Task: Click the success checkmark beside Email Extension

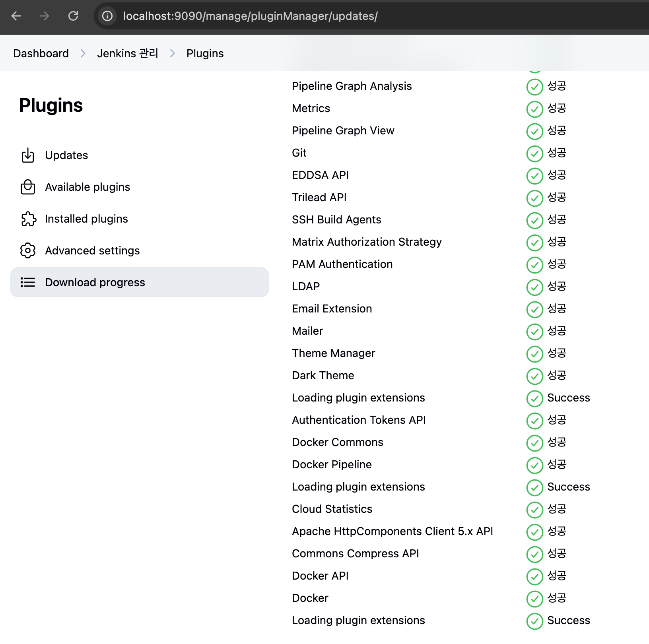Action: coord(534,309)
